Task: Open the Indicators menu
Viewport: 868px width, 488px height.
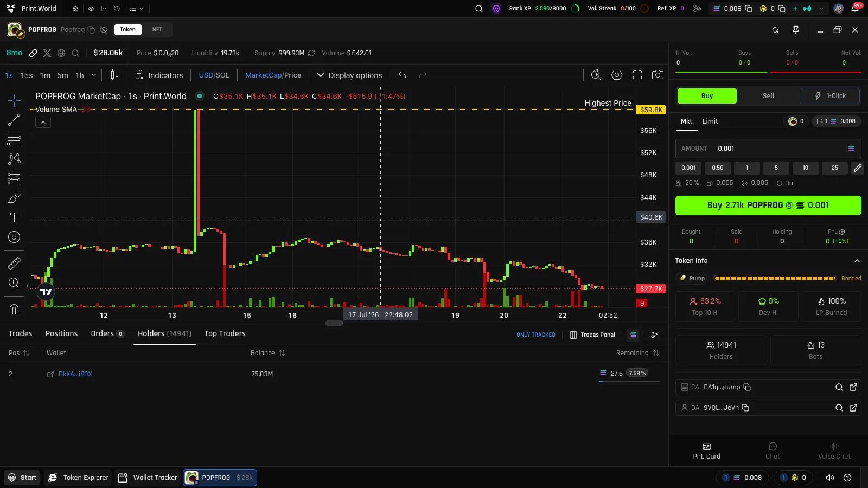Action: [x=159, y=75]
